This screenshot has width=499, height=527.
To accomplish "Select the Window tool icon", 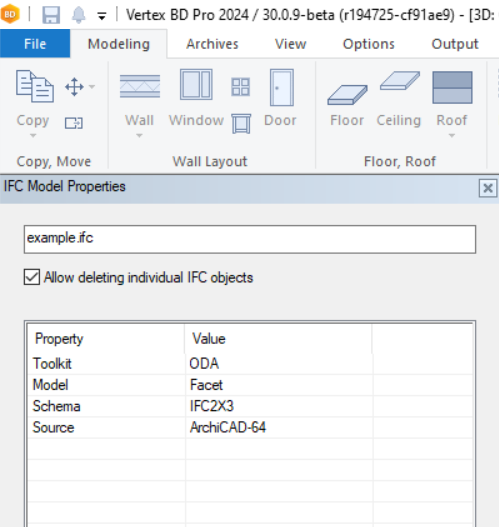I will coord(196,84).
